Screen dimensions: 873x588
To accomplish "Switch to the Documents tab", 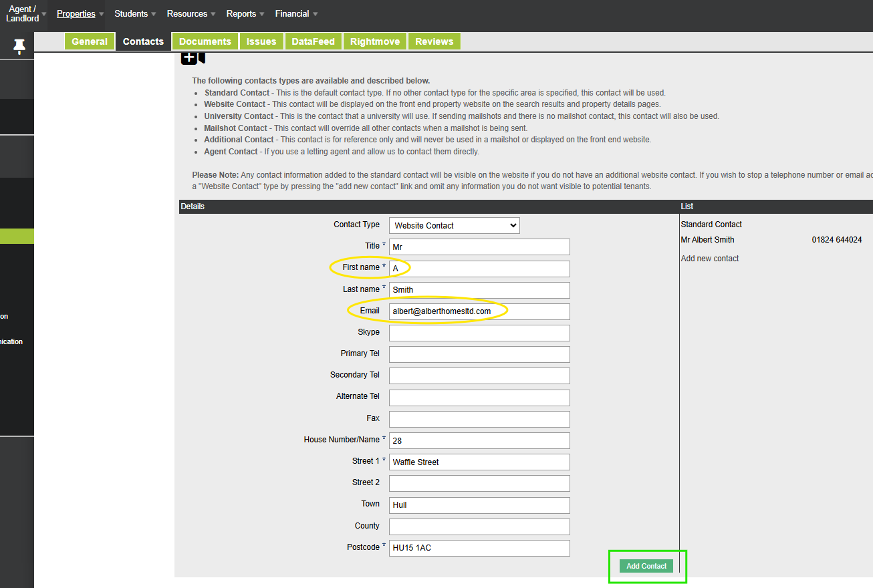I will pyautogui.click(x=205, y=41).
